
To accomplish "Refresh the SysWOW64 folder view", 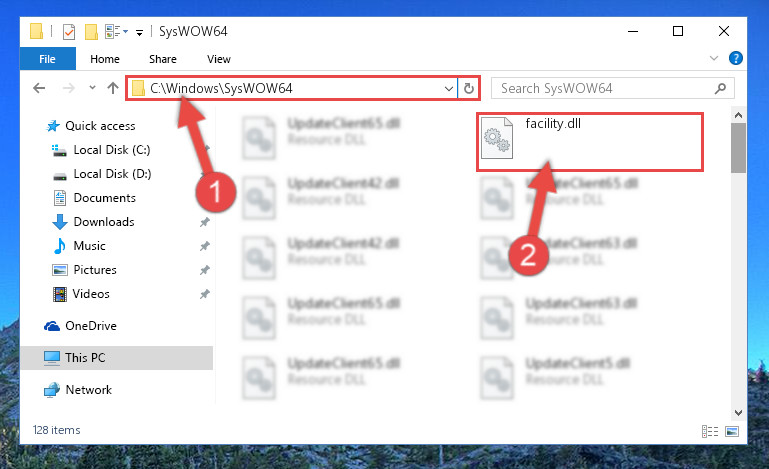I will pyautogui.click(x=469, y=88).
